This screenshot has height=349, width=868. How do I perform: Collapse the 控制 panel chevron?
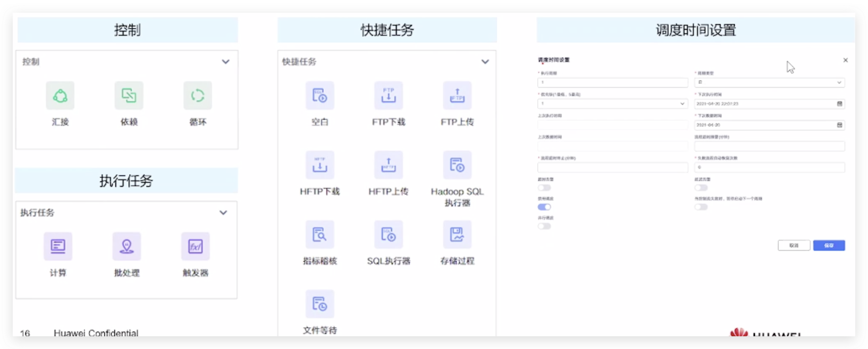(x=225, y=61)
